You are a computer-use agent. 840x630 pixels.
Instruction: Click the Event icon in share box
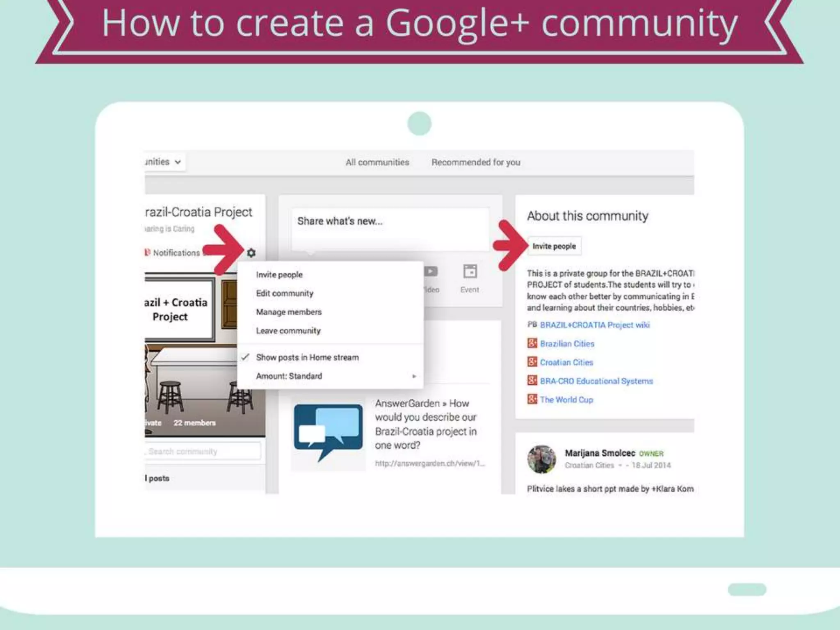470,272
